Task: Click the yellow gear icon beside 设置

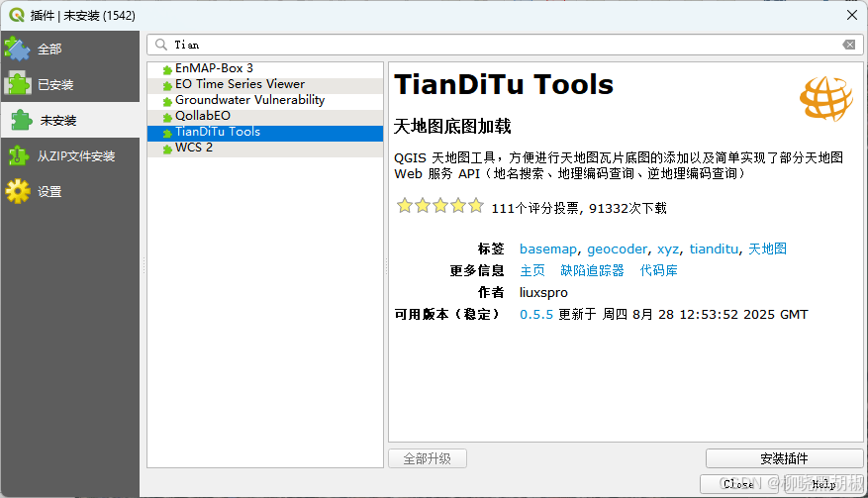Action: [x=18, y=191]
